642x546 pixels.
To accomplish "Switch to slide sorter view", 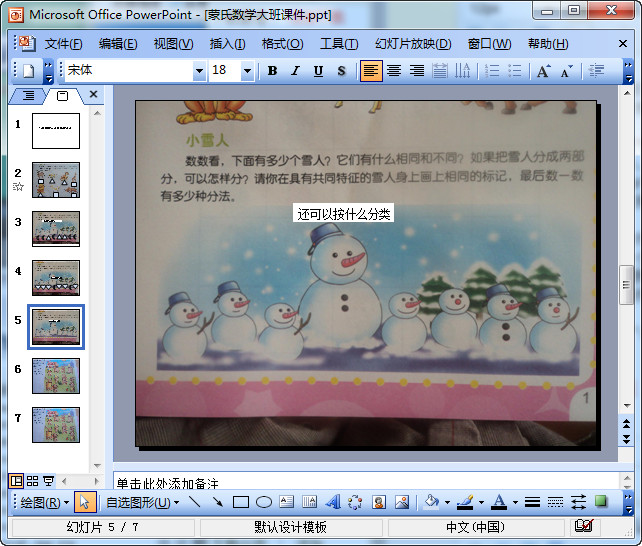I will (x=32, y=481).
